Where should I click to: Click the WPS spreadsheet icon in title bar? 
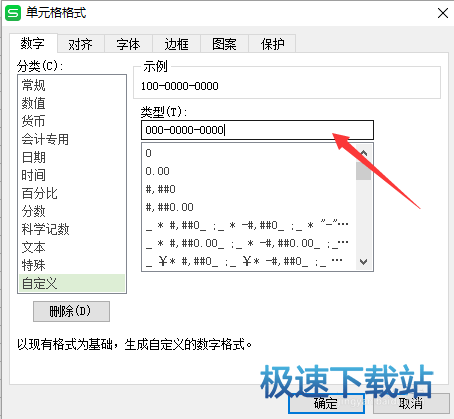pyautogui.click(x=13, y=13)
